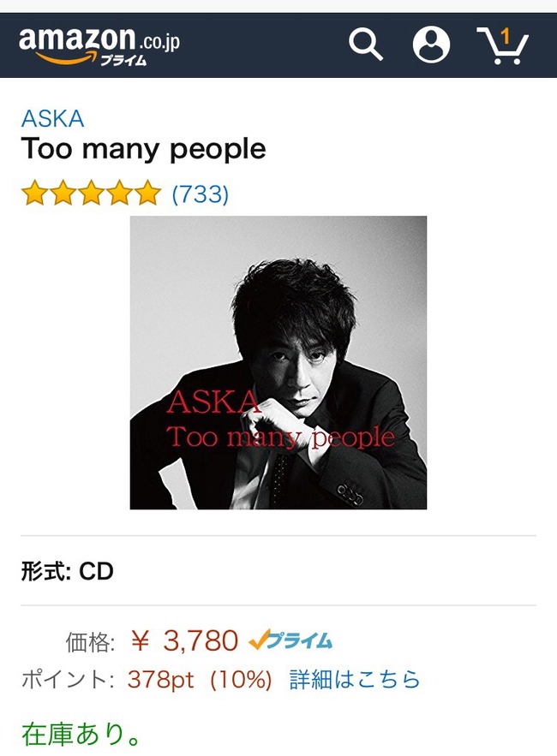
Task: Open the account profile icon
Action: point(431,45)
